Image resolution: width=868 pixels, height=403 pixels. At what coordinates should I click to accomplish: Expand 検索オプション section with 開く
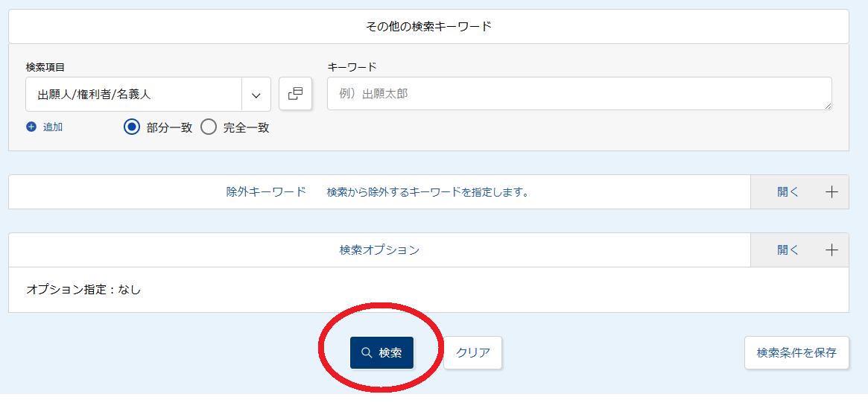coord(788,250)
